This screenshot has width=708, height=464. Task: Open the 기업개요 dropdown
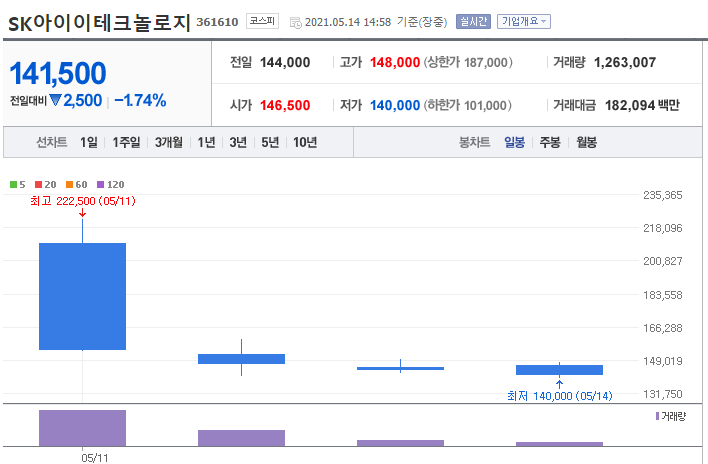(x=524, y=21)
